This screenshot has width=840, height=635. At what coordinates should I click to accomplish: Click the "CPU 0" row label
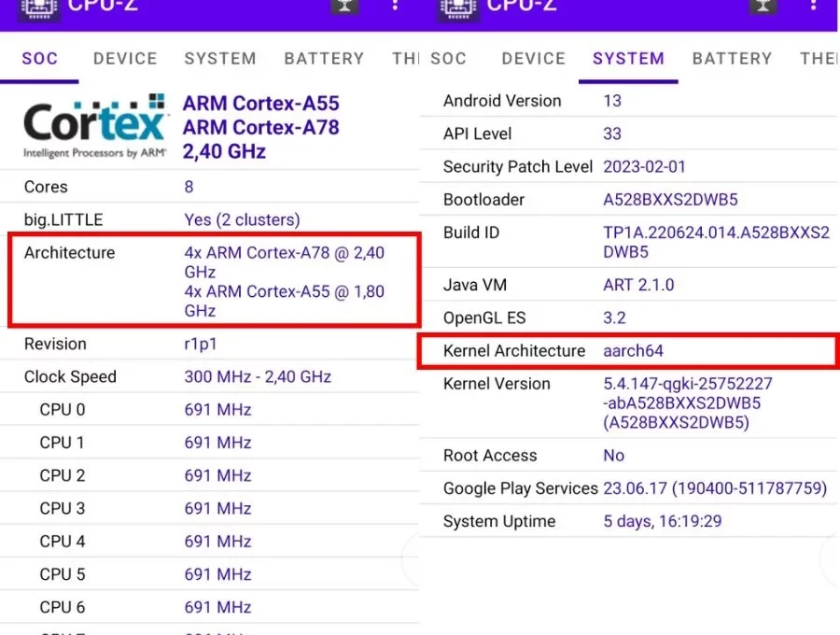pos(63,409)
